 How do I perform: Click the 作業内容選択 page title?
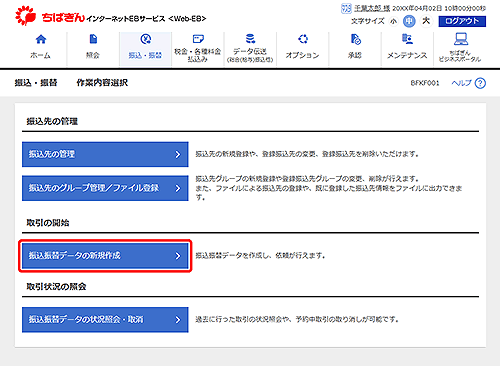click(x=102, y=83)
